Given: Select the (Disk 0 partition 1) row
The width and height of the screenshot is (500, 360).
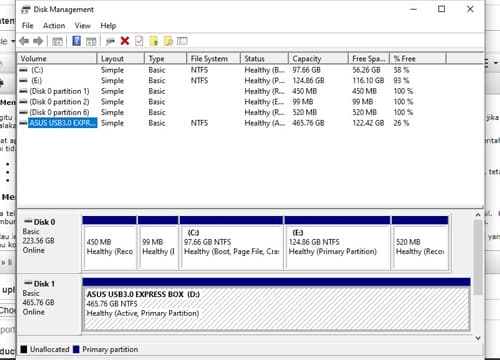Looking at the screenshot, I should (x=59, y=91).
